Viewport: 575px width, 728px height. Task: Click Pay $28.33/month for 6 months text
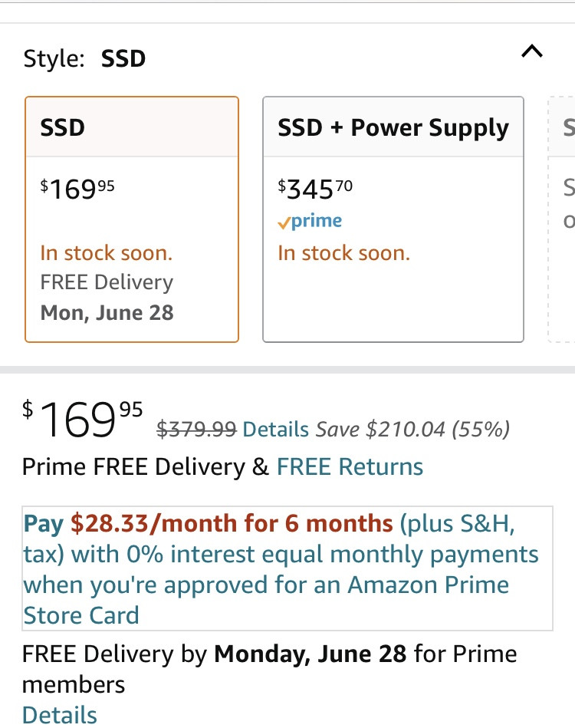tap(209, 524)
